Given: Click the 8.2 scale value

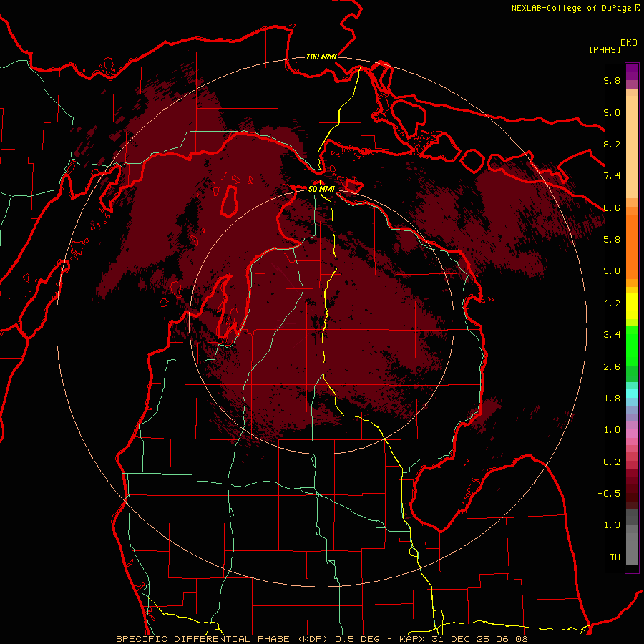Looking at the screenshot, I should click(612, 144).
